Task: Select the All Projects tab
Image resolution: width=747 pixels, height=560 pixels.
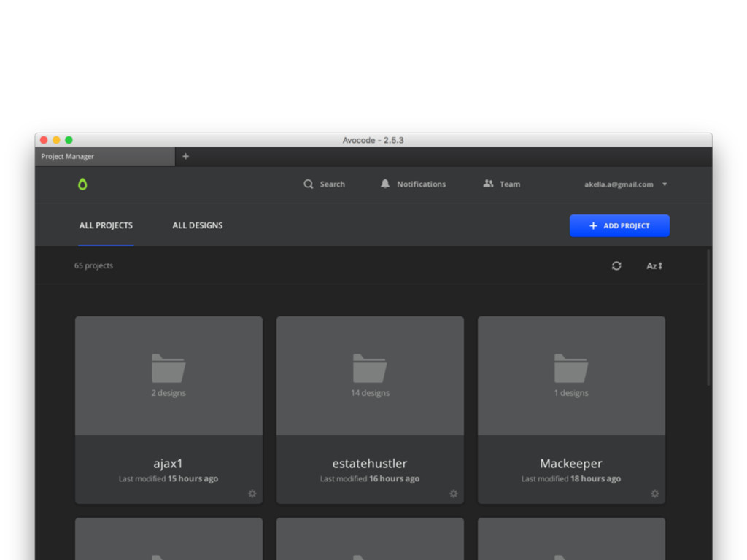Action: pos(106,225)
